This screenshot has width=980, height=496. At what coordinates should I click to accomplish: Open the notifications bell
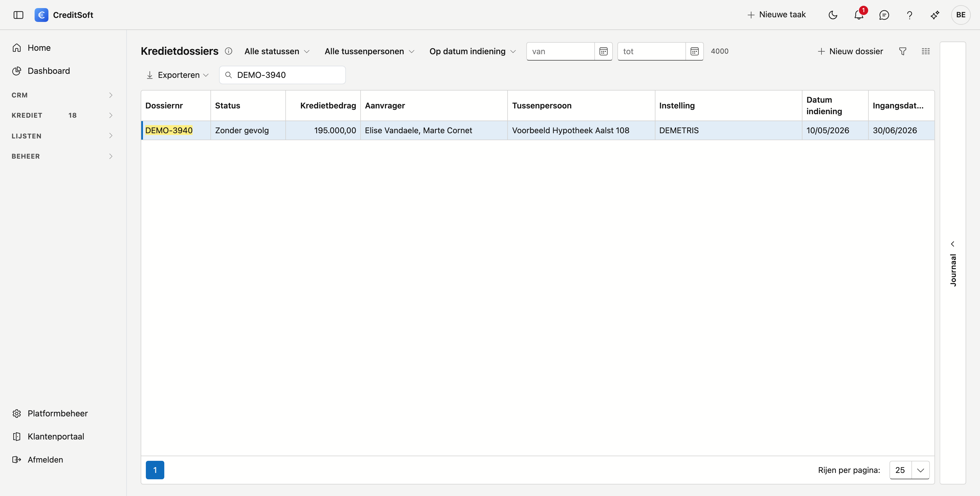pyautogui.click(x=859, y=15)
